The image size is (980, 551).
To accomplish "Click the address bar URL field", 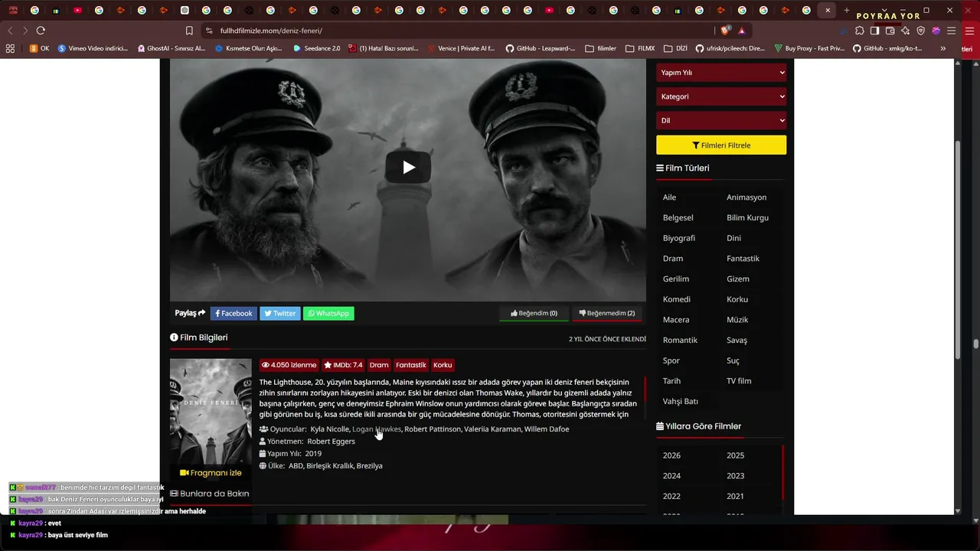I will coord(459,31).
